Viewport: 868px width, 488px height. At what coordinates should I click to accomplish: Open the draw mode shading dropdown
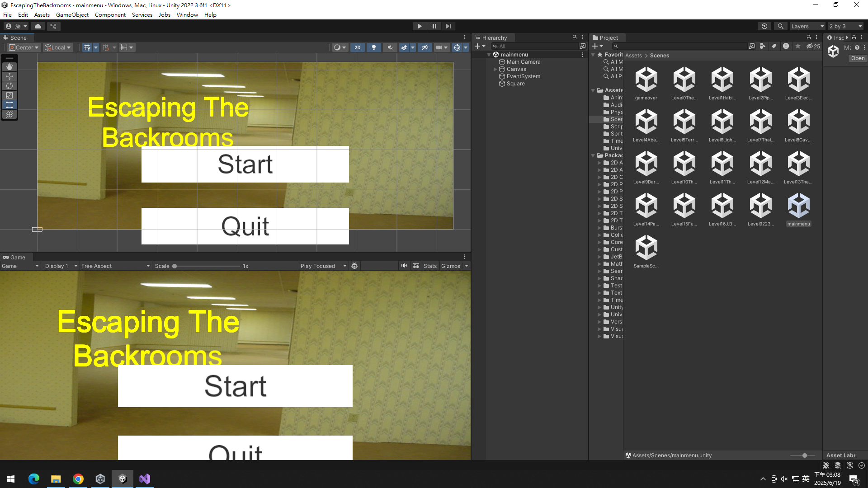click(x=340, y=47)
